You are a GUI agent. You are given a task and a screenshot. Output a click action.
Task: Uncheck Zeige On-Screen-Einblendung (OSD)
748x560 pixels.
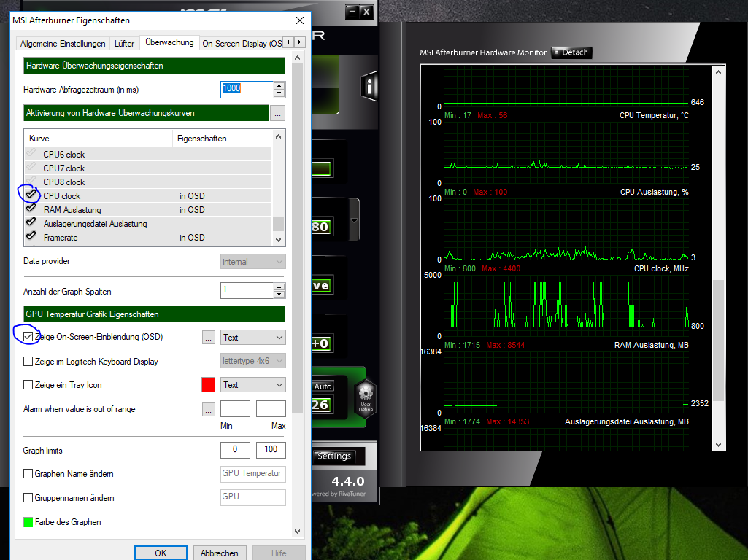[28, 337]
